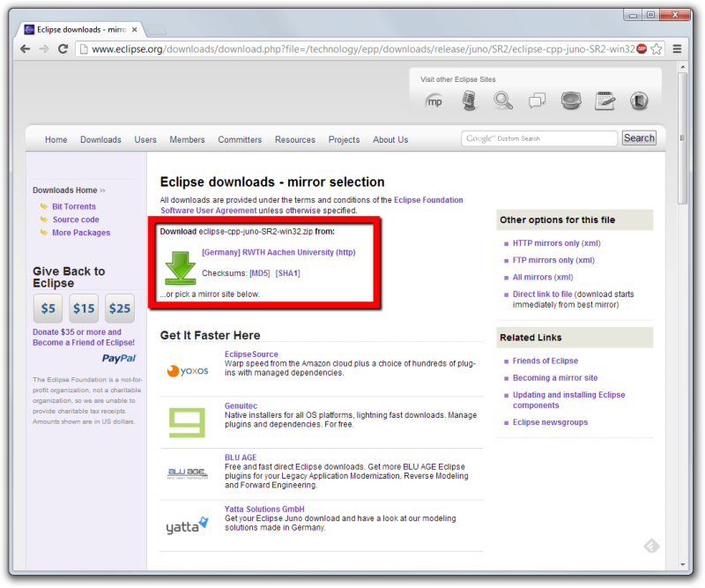The image size is (705, 588).
Task: Close the Eclipse downloads browser tab
Action: (135, 30)
